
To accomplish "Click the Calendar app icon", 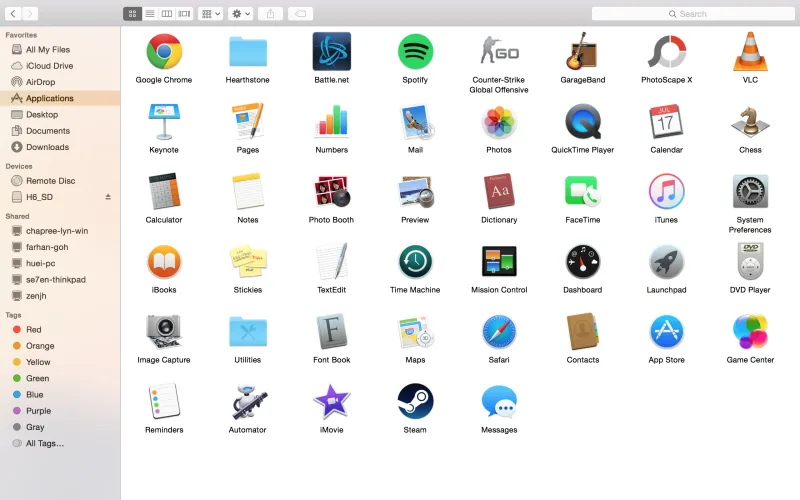I will (666, 121).
